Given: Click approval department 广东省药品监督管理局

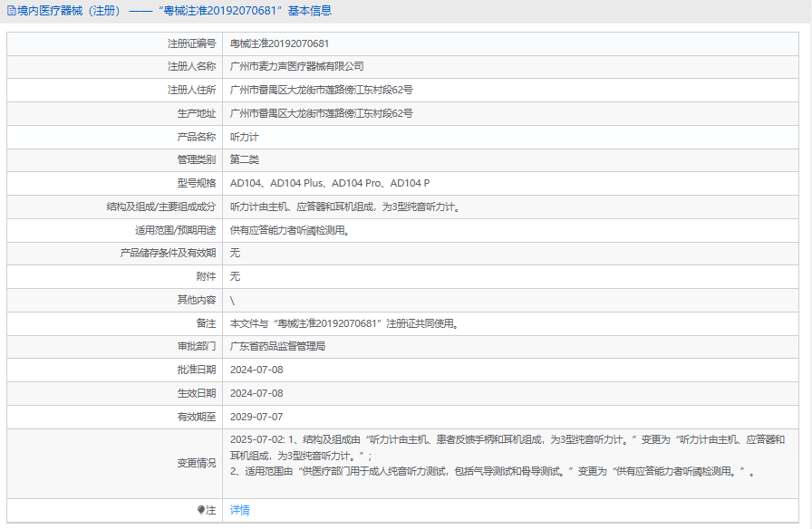Looking at the screenshot, I should click(277, 346).
